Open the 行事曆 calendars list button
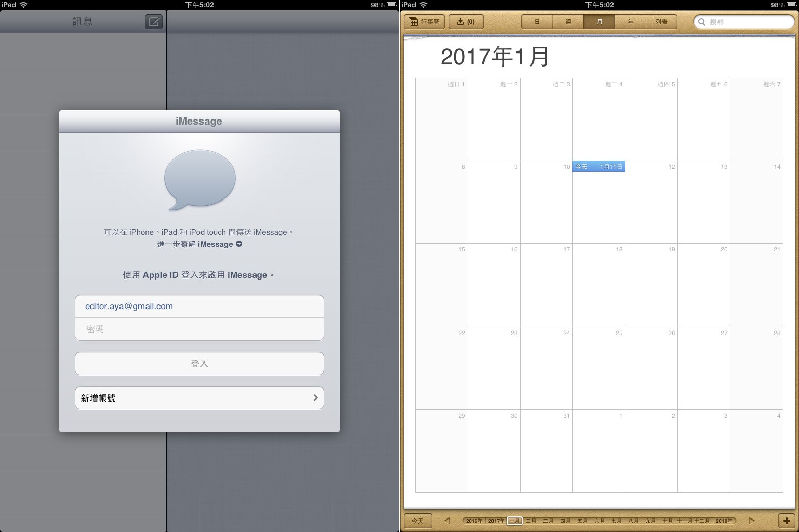The height and width of the screenshot is (532, 799). [424, 22]
